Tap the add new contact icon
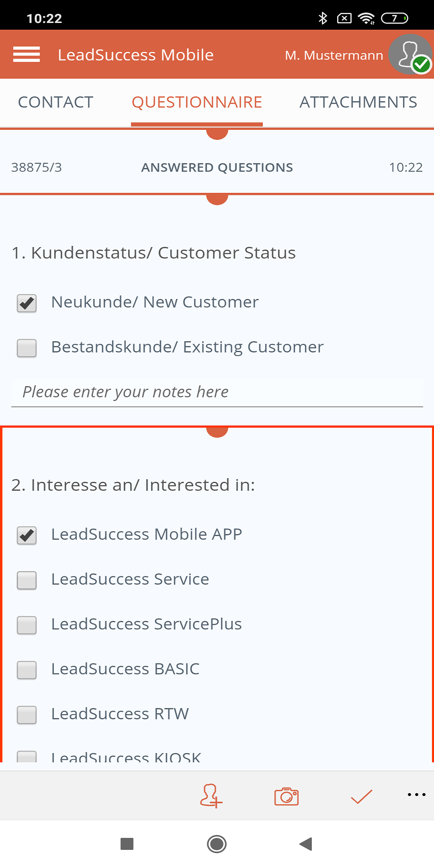This screenshot has width=434, height=868. point(211,796)
